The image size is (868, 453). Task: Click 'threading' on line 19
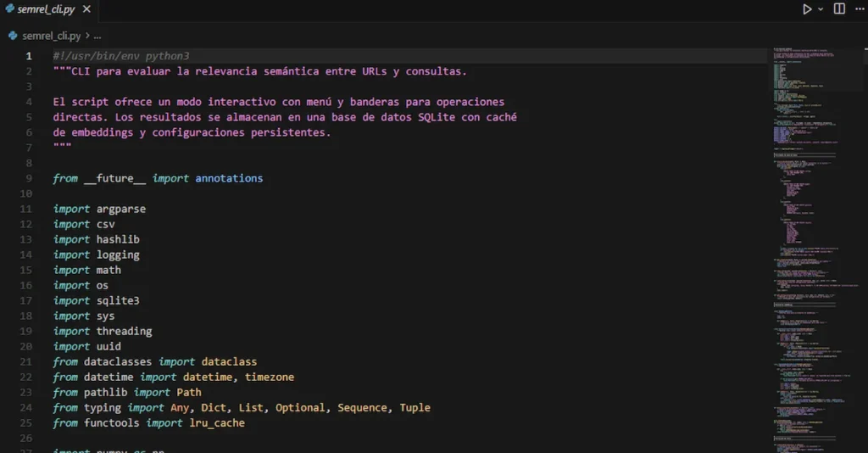coord(124,331)
